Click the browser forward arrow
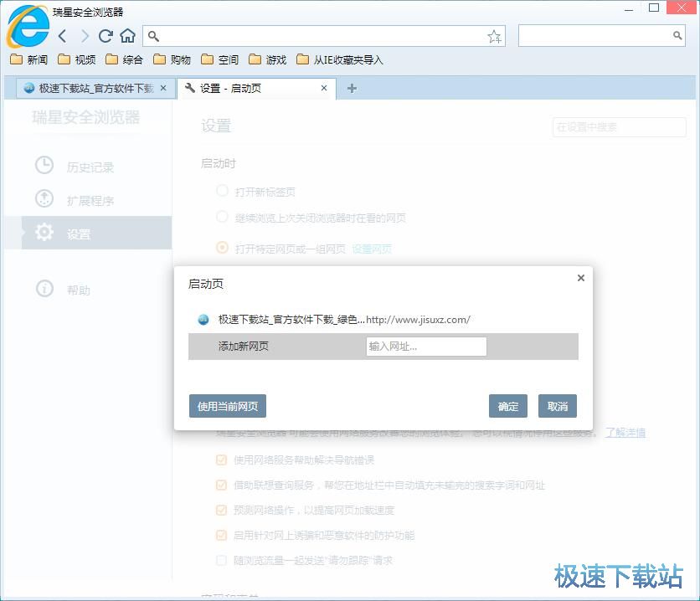 click(85, 36)
